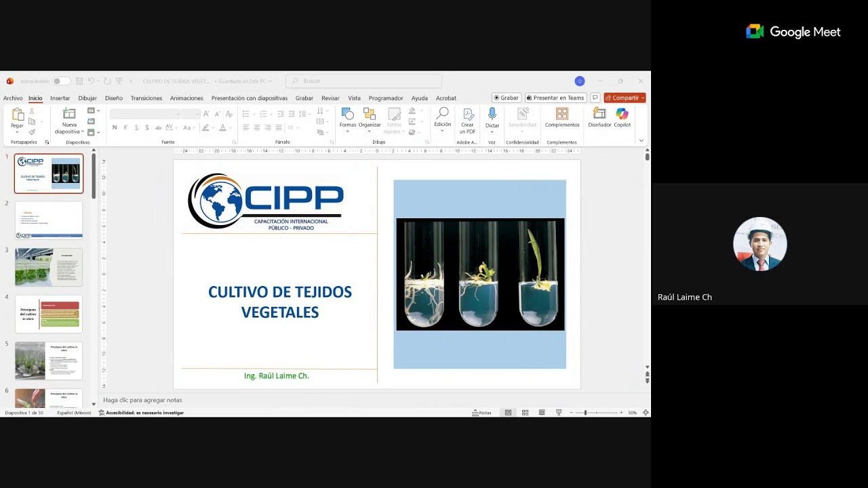Switch to the Diseño tab
The height and width of the screenshot is (488, 868).
click(x=114, y=98)
